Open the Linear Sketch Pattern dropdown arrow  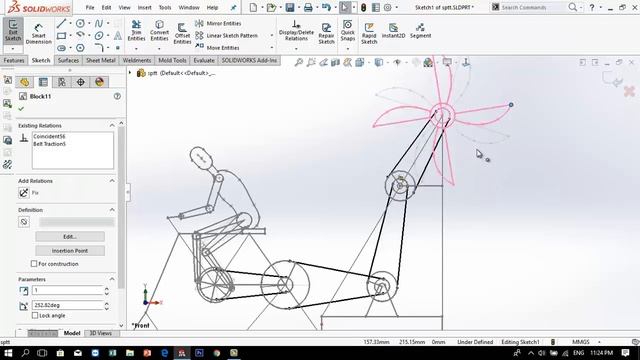pyautogui.click(x=272, y=36)
